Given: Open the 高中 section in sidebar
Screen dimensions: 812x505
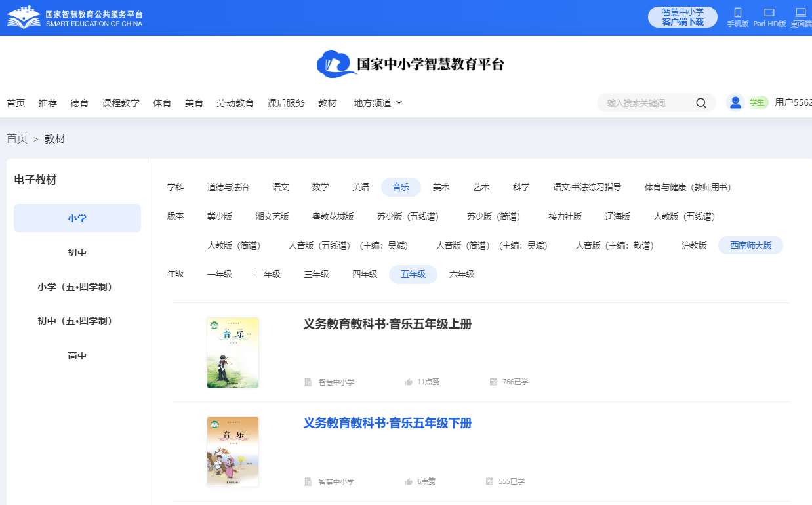Looking at the screenshot, I should (x=77, y=355).
